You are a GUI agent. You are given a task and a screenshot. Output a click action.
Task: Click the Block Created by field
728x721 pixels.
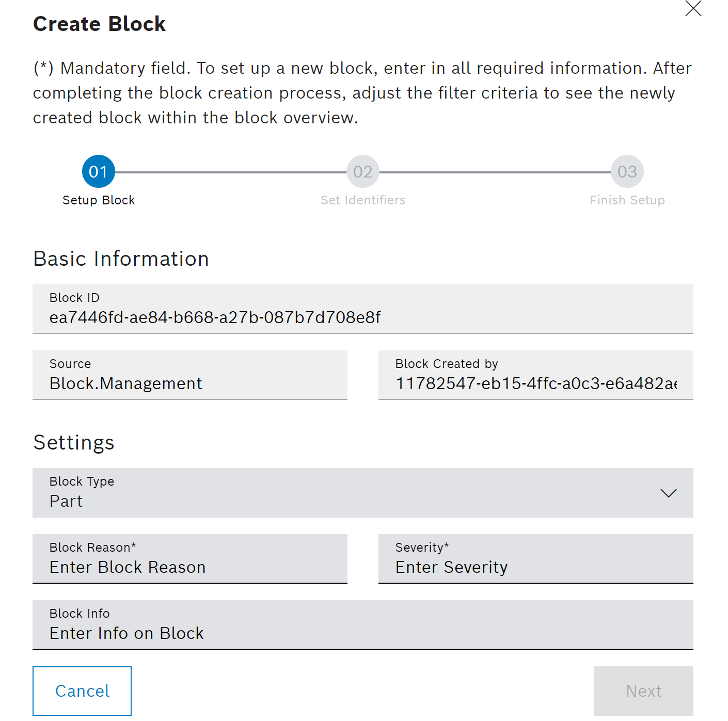click(535, 375)
